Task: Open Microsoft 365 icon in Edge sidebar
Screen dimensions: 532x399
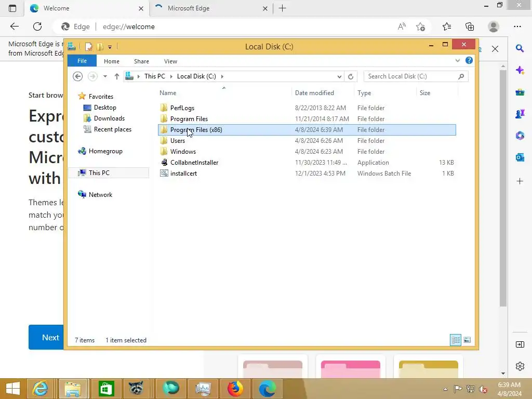Action: (x=520, y=136)
